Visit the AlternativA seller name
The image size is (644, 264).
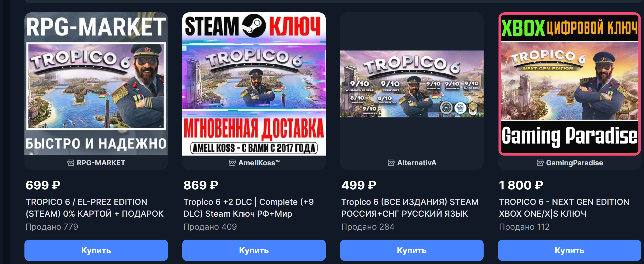417,163
